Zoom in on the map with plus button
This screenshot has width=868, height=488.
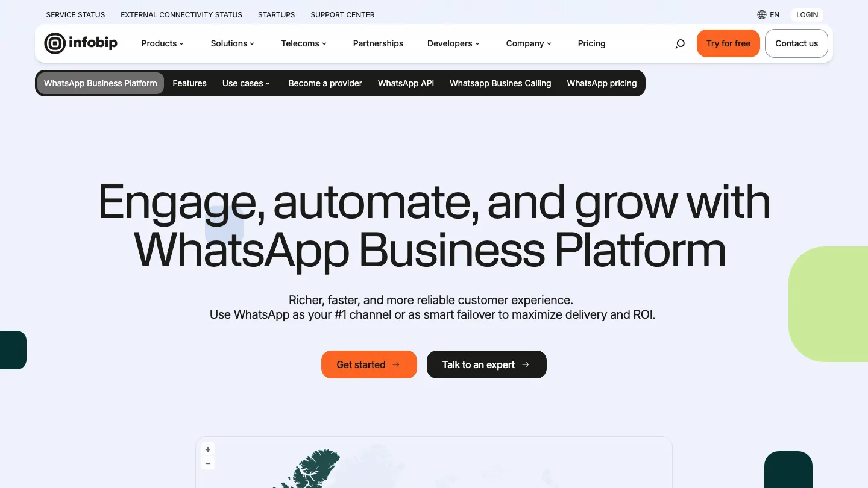click(x=208, y=449)
